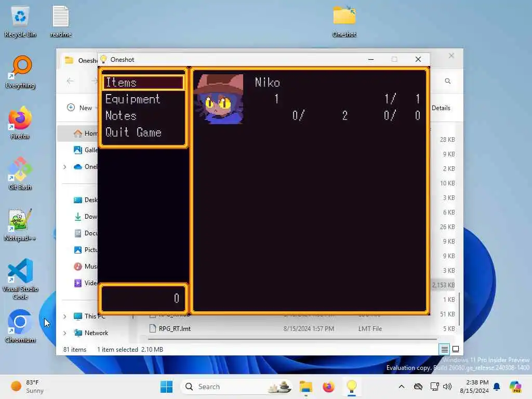Open Notes in the game menu
The height and width of the screenshot is (399, 532).
(x=121, y=116)
